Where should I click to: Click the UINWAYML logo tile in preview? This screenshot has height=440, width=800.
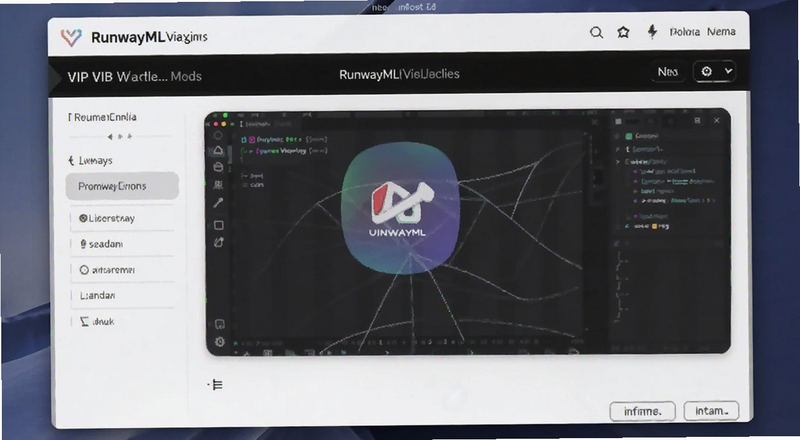(401, 208)
